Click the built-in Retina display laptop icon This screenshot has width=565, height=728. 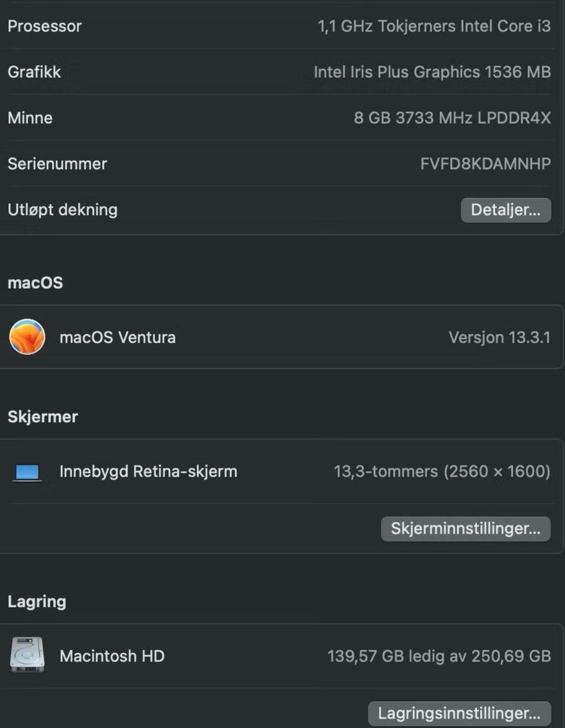pyautogui.click(x=27, y=472)
